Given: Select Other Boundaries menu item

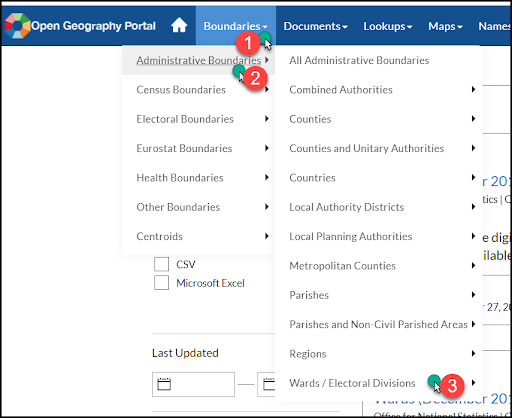Looking at the screenshot, I should [x=199, y=207].
